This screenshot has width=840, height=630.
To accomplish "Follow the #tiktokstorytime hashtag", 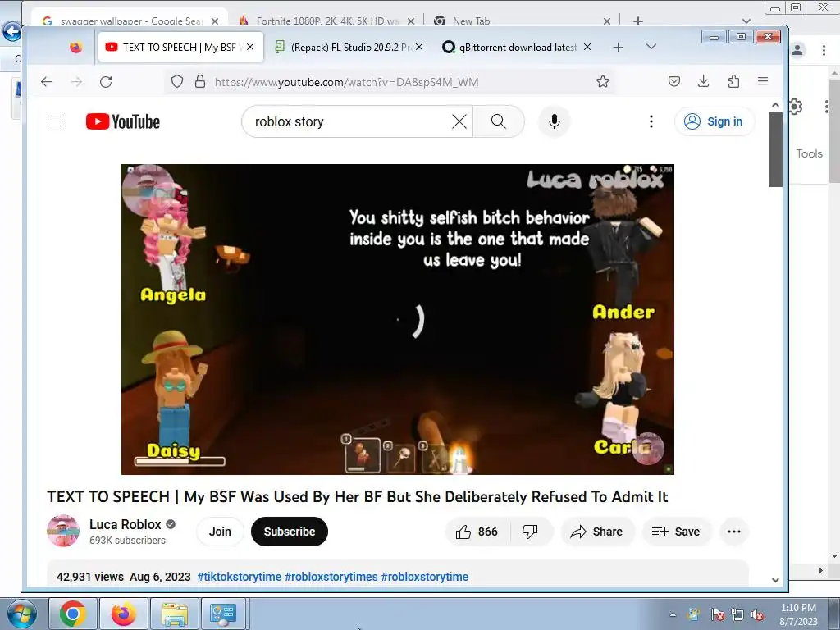I will point(239,577).
